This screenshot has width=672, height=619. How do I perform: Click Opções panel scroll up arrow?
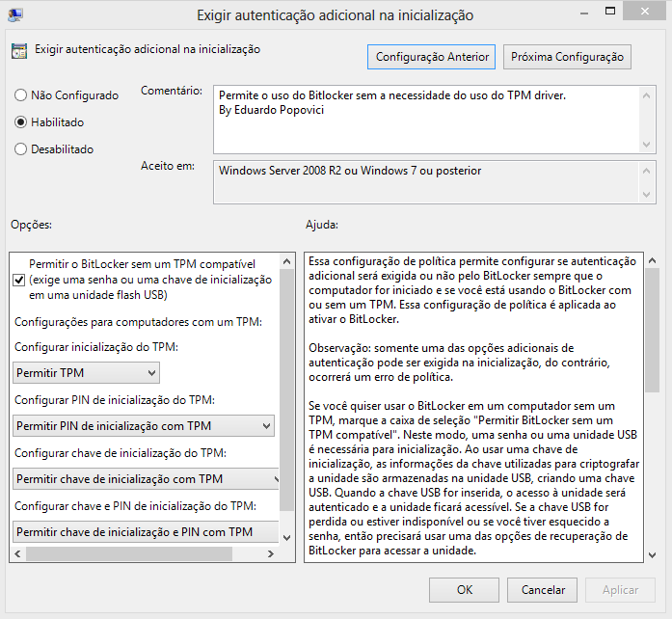(x=287, y=261)
